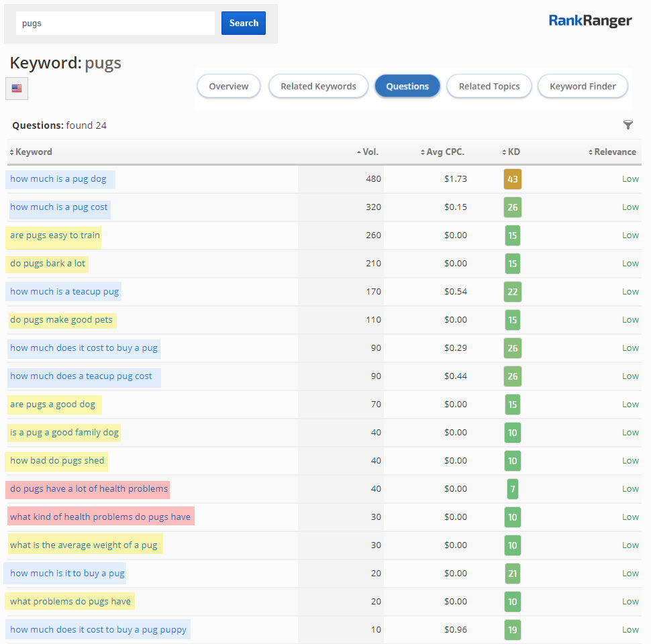The height and width of the screenshot is (644, 651).
Task: Click the KD badge showing 22
Action: (512, 292)
